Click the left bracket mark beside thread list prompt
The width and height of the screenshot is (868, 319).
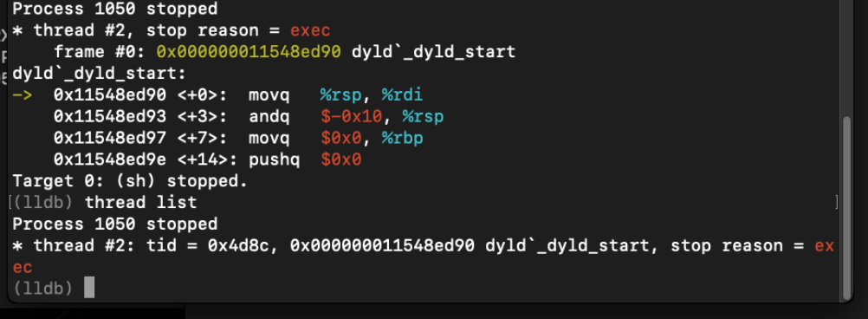pos(10,202)
